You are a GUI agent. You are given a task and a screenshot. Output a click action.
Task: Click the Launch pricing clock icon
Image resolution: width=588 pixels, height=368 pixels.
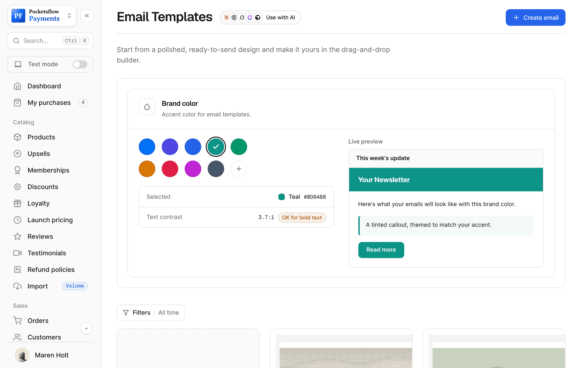[18, 220]
